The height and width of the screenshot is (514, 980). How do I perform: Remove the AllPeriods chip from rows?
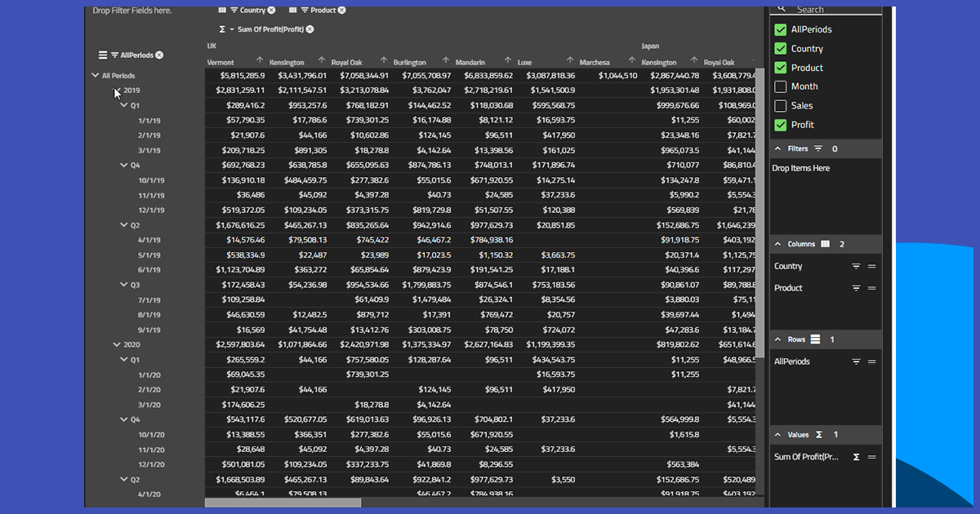click(x=159, y=55)
